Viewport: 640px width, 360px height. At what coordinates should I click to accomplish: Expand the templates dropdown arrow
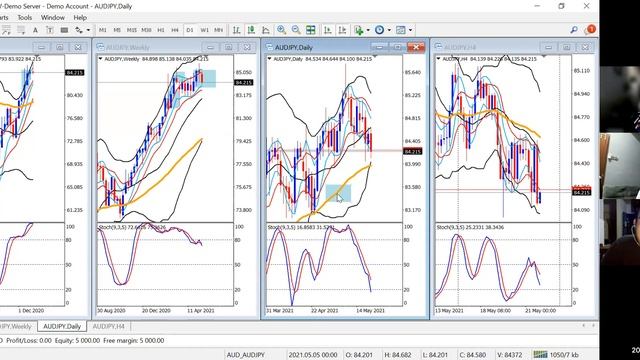tap(411, 30)
